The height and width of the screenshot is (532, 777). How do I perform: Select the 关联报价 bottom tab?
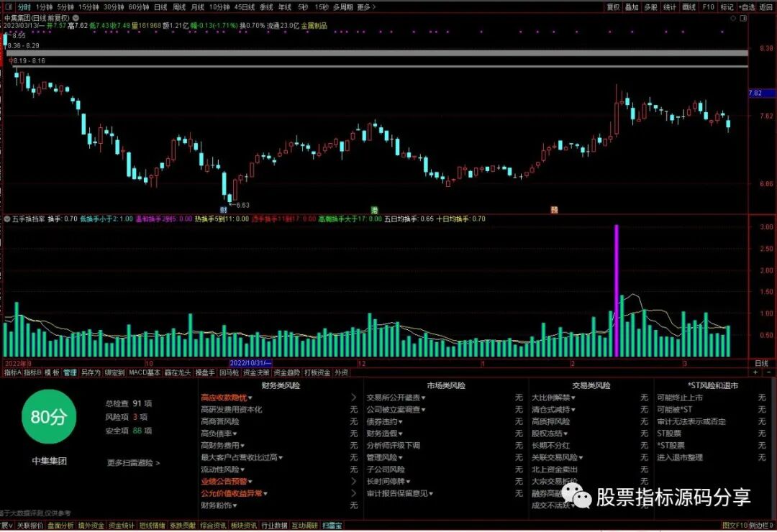tap(30, 526)
